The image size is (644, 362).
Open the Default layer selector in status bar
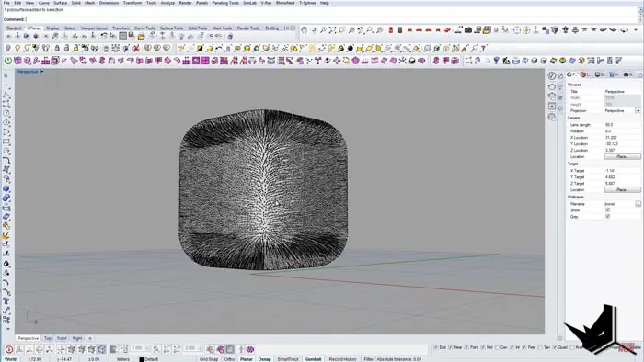point(151,359)
